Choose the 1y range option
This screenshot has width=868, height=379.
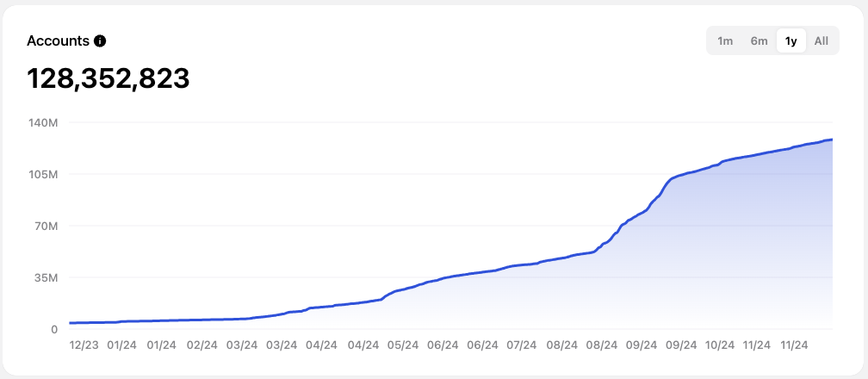(790, 40)
